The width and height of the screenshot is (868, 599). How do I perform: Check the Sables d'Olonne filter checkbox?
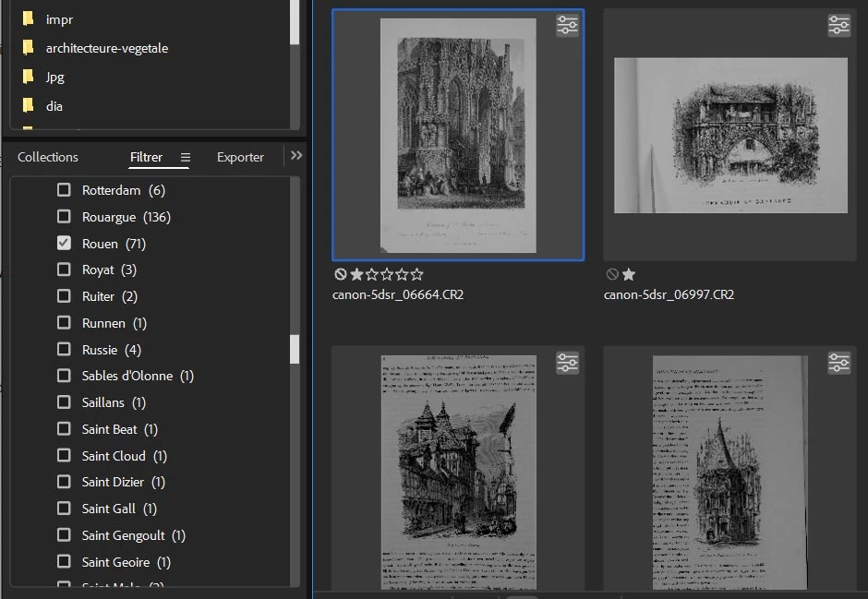[x=64, y=376]
